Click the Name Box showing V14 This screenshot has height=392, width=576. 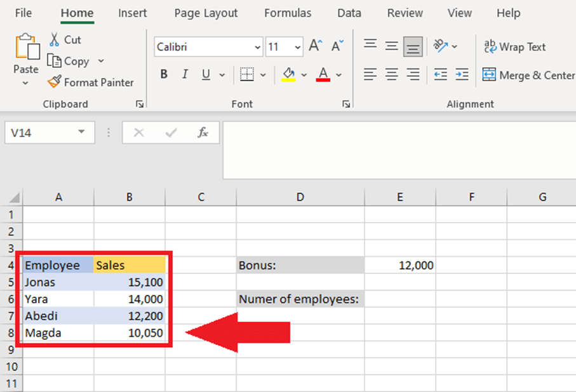click(50, 133)
